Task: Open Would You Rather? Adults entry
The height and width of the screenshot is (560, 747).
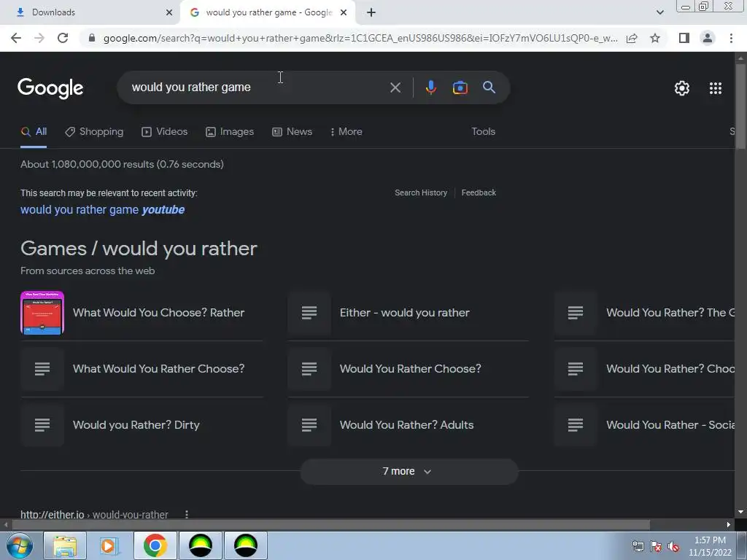Action: pos(406,425)
